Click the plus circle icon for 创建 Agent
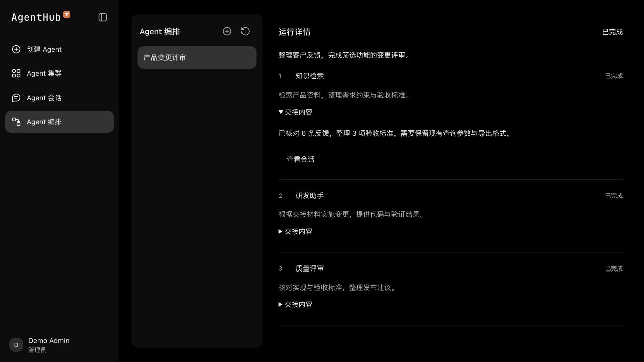This screenshot has height=362, width=644. 16,49
